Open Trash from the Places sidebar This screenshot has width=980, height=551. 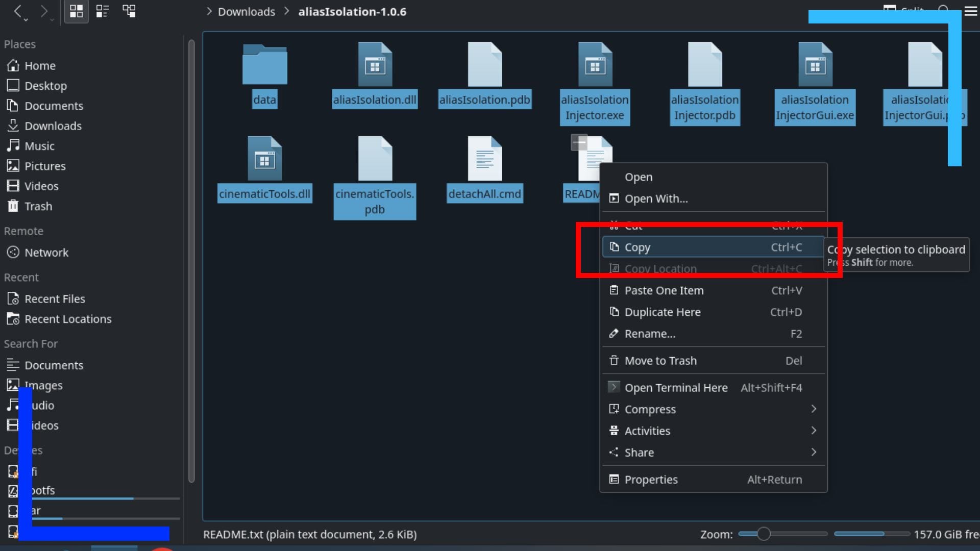pos(38,206)
